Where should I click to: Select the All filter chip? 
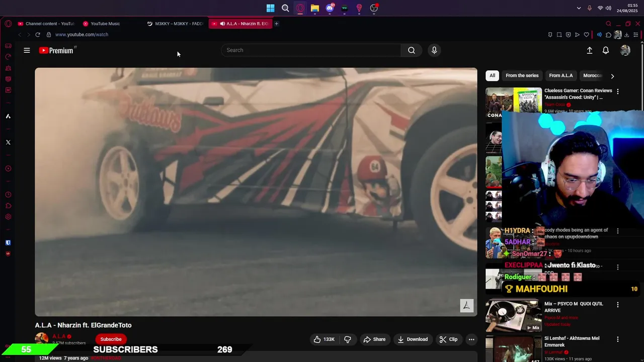click(493, 75)
